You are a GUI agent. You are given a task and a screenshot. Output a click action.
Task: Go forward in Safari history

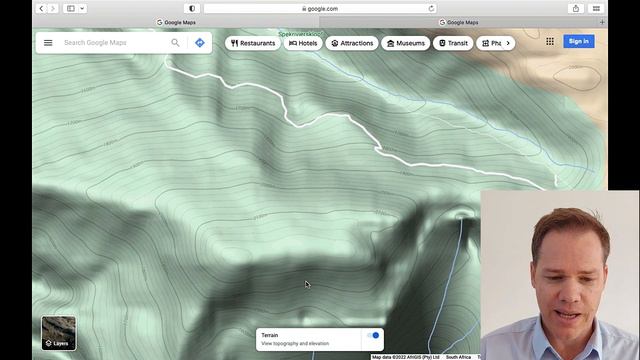click(53, 9)
